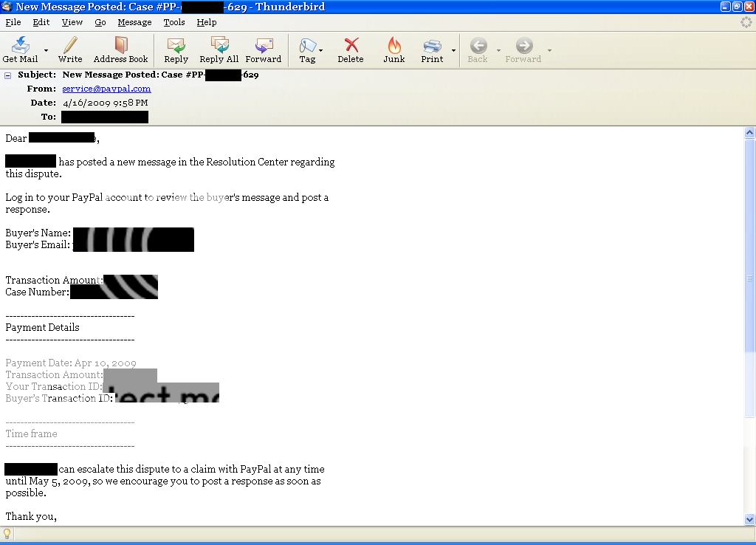Collapse the message header with minus toggle

(x=7, y=75)
